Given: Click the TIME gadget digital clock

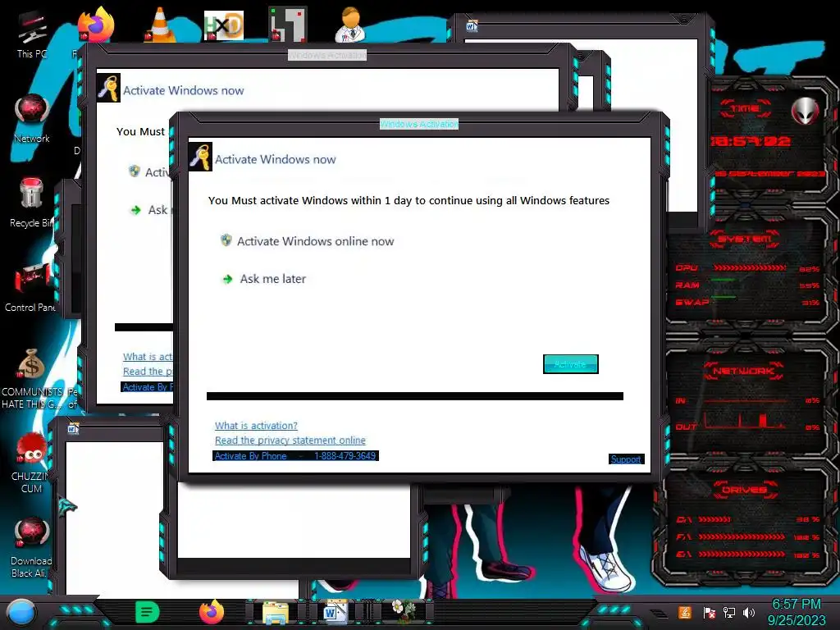Looking at the screenshot, I should pyautogui.click(x=751, y=141).
